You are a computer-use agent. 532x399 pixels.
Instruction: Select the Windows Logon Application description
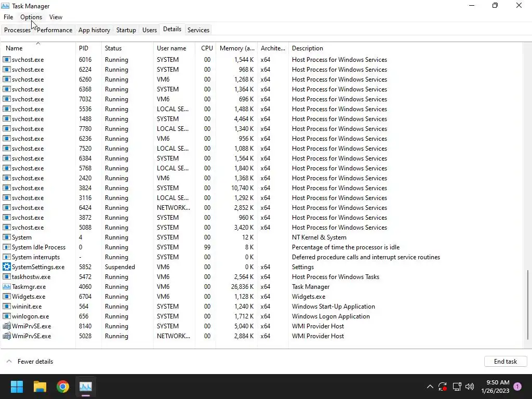click(331, 316)
